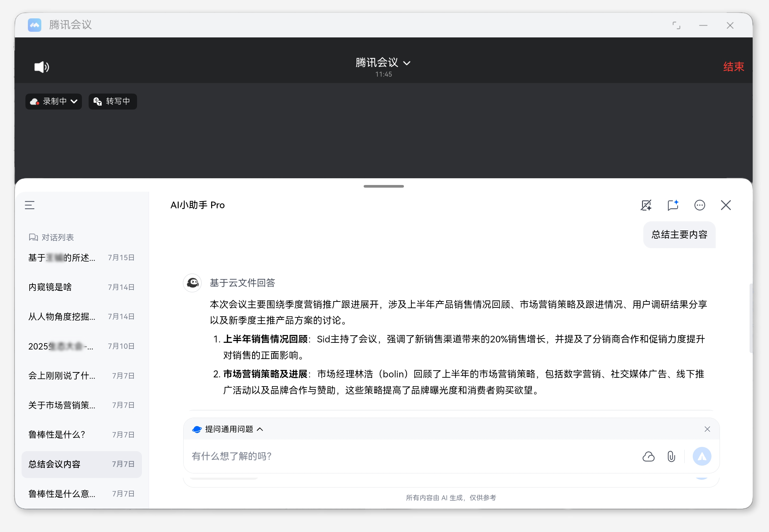Viewport: 769px width, 532px height.
Task: Click the AI小助手 Pro title
Action: 198,205
